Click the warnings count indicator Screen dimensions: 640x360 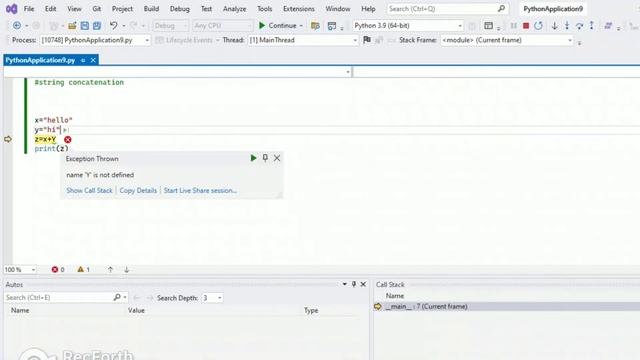83,269
